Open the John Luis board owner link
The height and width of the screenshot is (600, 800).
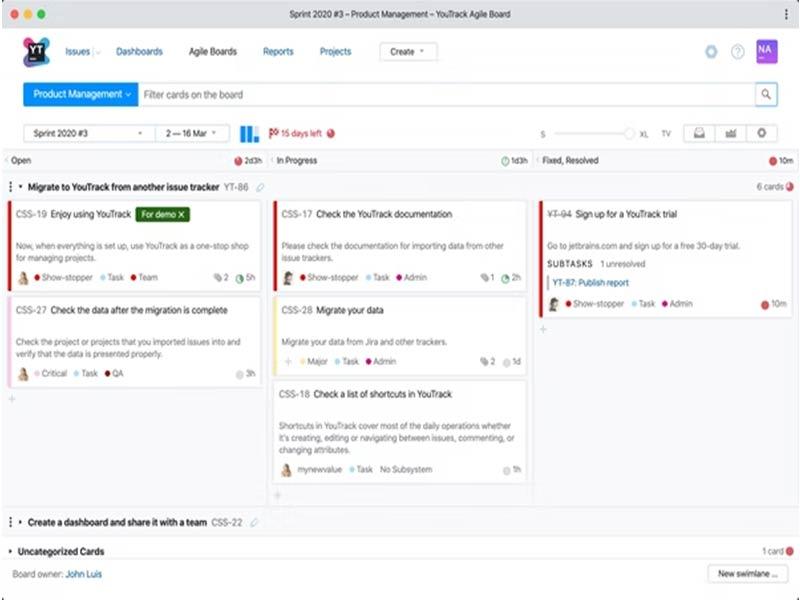(84, 574)
